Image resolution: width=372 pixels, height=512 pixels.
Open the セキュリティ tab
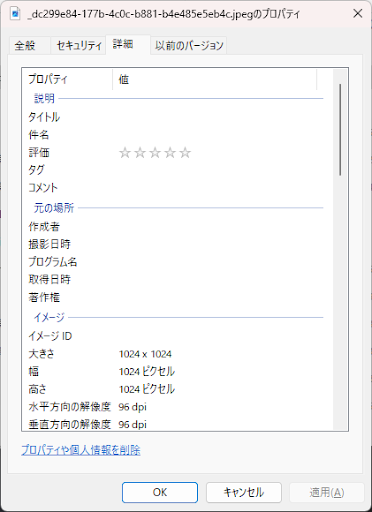click(x=78, y=45)
